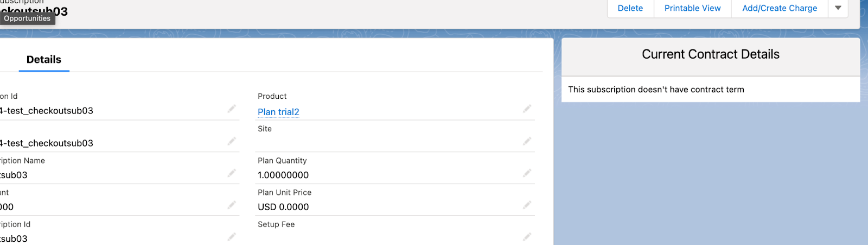Edit the Setup Fee field pencil

[527, 237]
